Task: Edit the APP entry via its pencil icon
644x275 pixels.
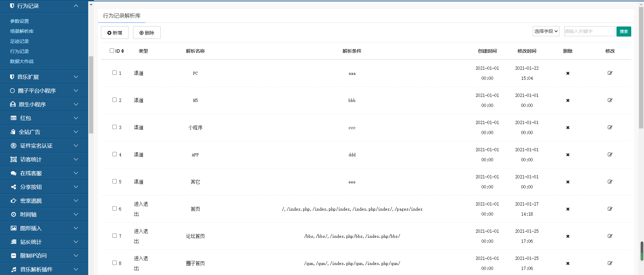Action: (x=610, y=155)
